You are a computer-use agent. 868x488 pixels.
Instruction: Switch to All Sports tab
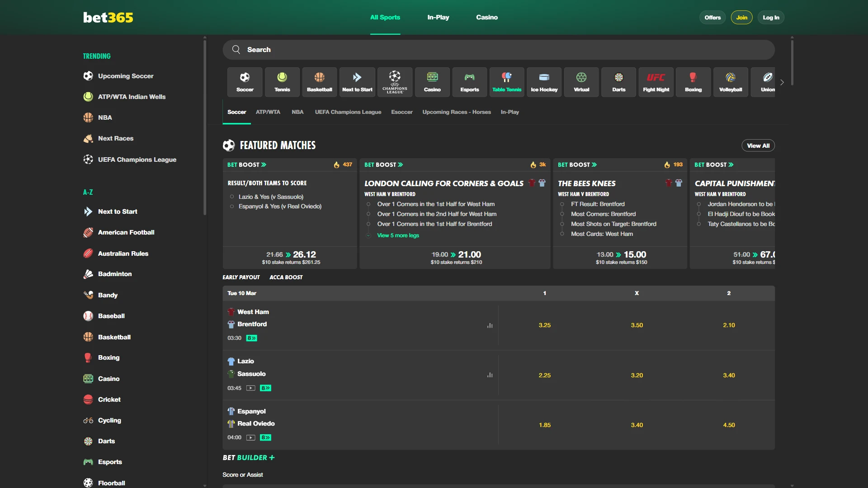(x=385, y=17)
